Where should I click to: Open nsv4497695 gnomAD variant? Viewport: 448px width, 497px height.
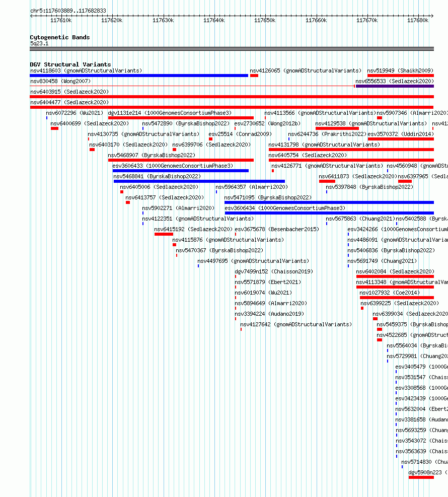(x=253, y=261)
